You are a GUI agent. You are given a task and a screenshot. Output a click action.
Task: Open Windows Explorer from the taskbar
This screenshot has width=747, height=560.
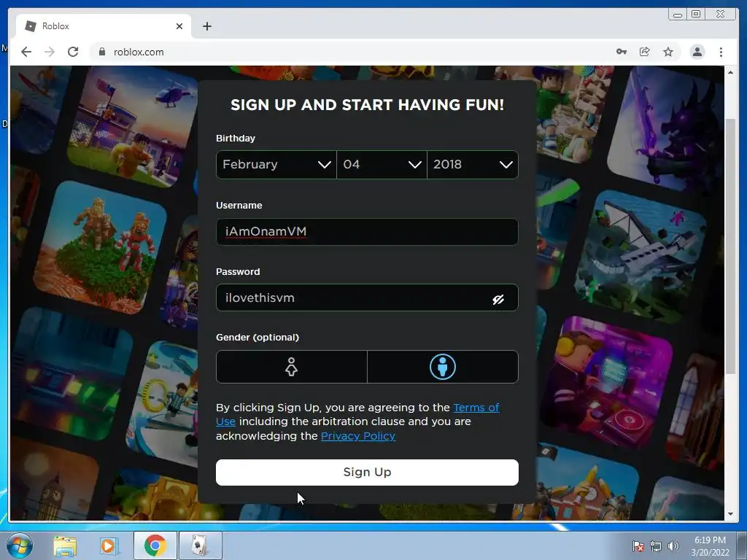[65, 545]
